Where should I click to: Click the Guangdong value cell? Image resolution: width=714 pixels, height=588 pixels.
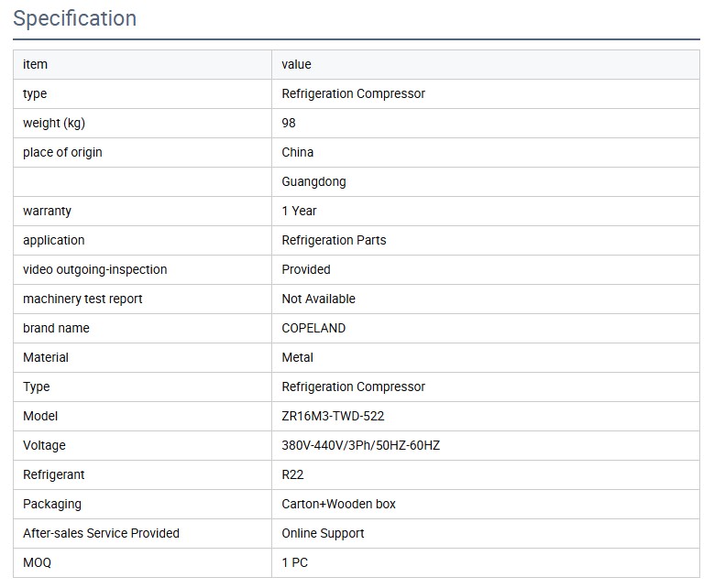tap(314, 181)
